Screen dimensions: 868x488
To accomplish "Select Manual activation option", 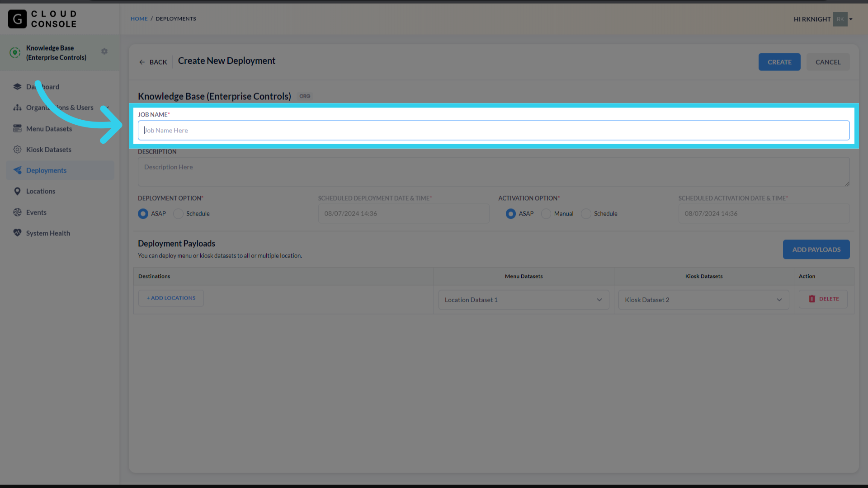I will pyautogui.click(x=546, y=214).
